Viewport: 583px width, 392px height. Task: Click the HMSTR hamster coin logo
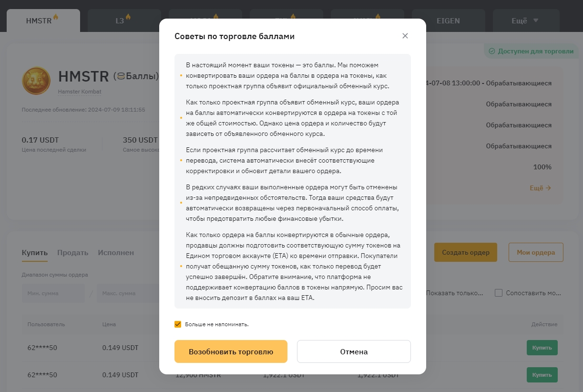click(x=36, y=81)
